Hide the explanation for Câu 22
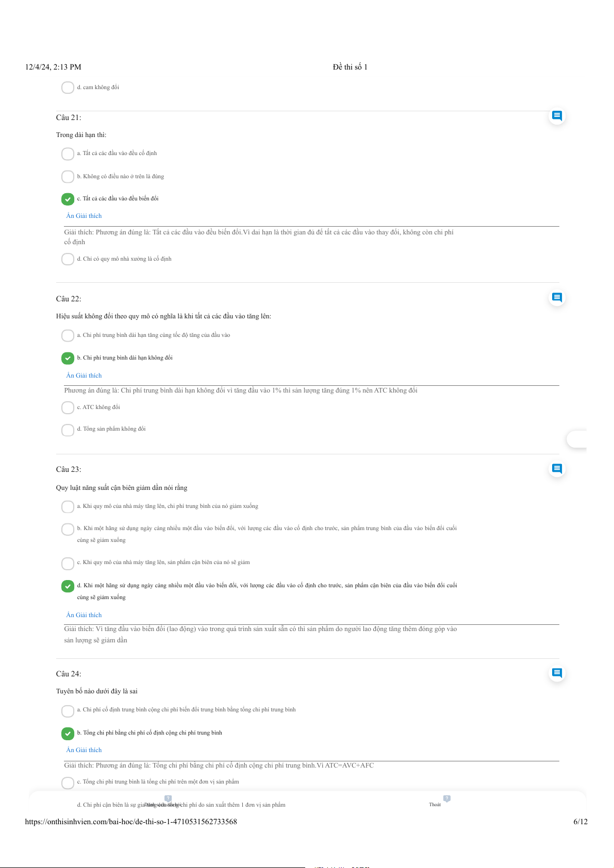614x868 pixels. [x=84, y=376]
